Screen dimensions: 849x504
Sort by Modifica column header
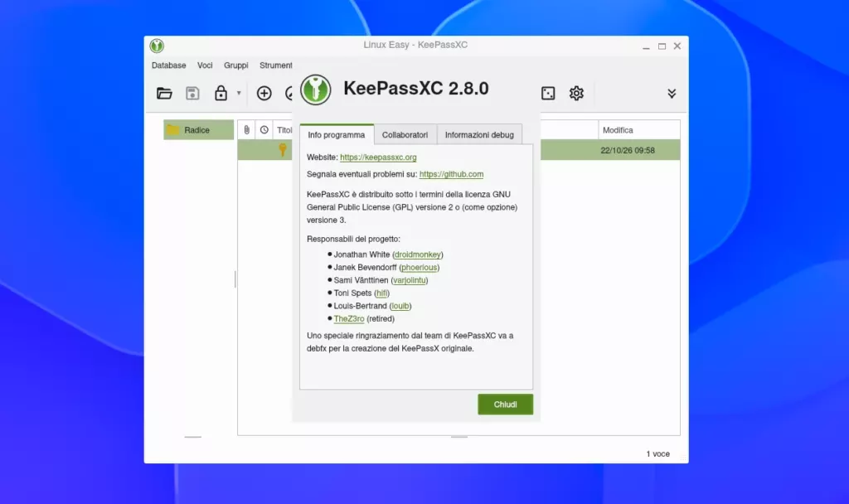[639, 130]
